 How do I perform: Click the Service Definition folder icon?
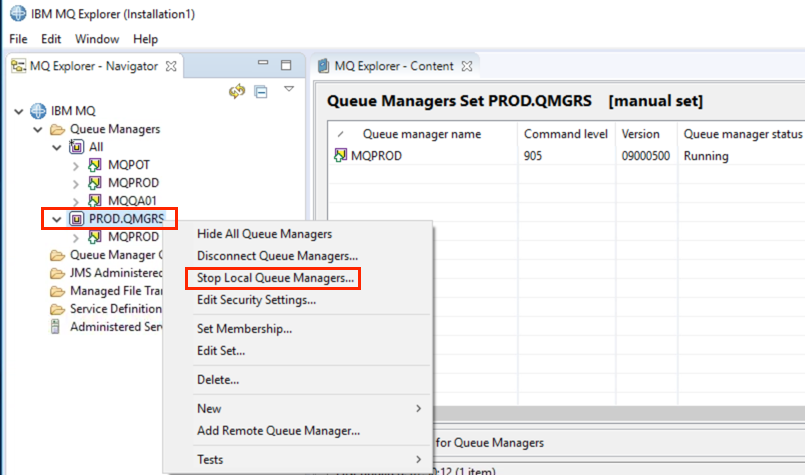(x=57, y=309)
